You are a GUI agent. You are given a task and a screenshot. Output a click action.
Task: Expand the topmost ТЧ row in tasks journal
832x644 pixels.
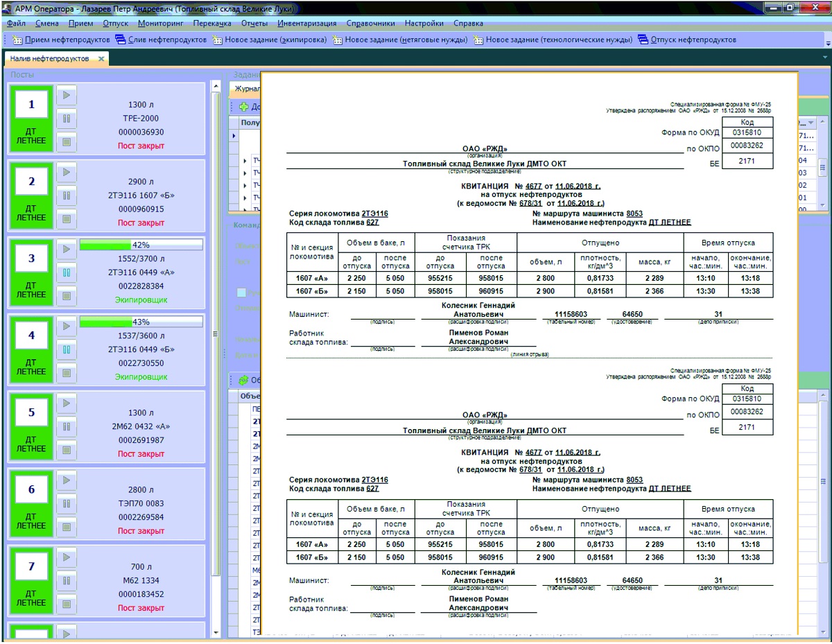click(x=245, y=161)
